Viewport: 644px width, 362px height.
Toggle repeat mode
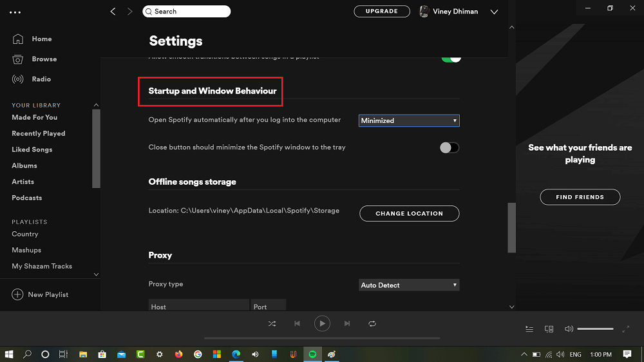pyautogui.click(x=372, y=324)
